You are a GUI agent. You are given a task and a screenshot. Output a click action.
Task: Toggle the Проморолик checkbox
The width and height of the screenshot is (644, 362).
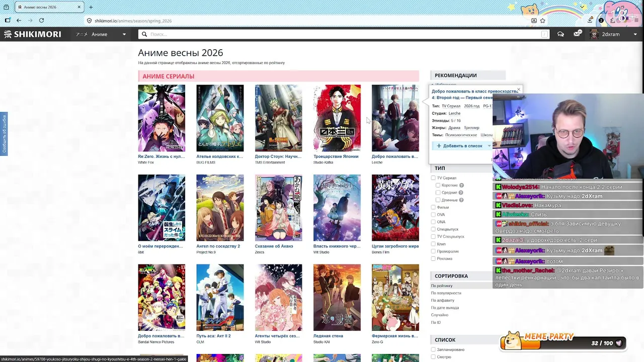(x=433, y=251)
